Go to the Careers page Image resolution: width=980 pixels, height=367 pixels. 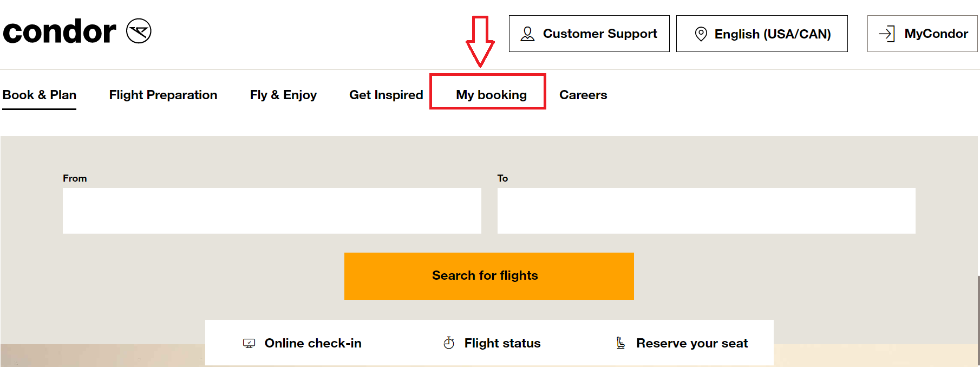[583, 95]
